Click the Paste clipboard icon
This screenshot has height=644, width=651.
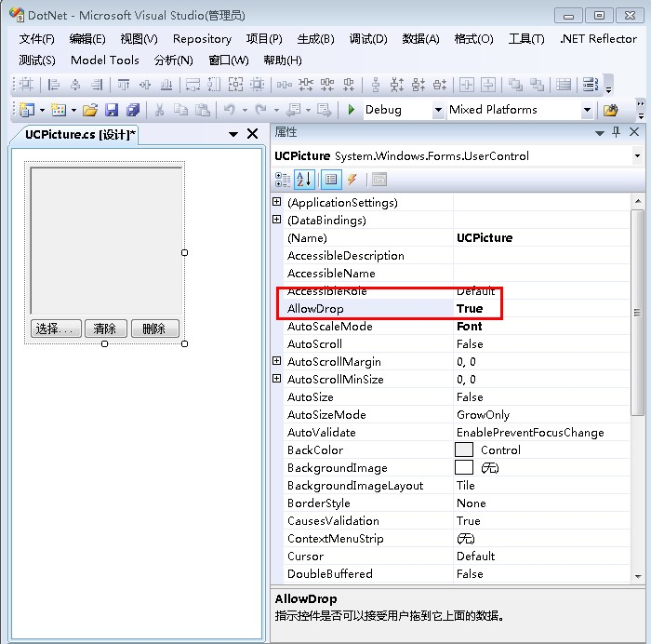coord(203,110)
